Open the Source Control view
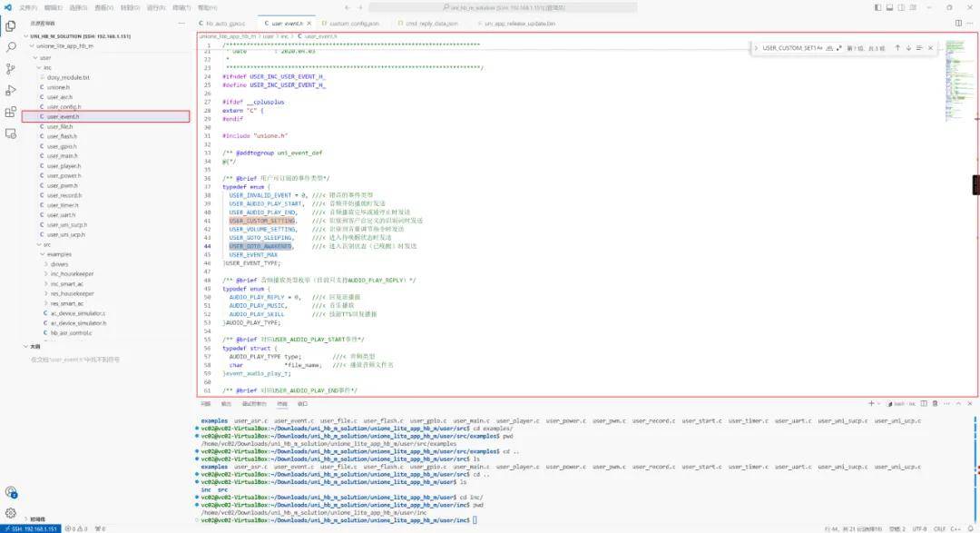Viewport: 980px width, 533px height. click(x=11, y=69)
